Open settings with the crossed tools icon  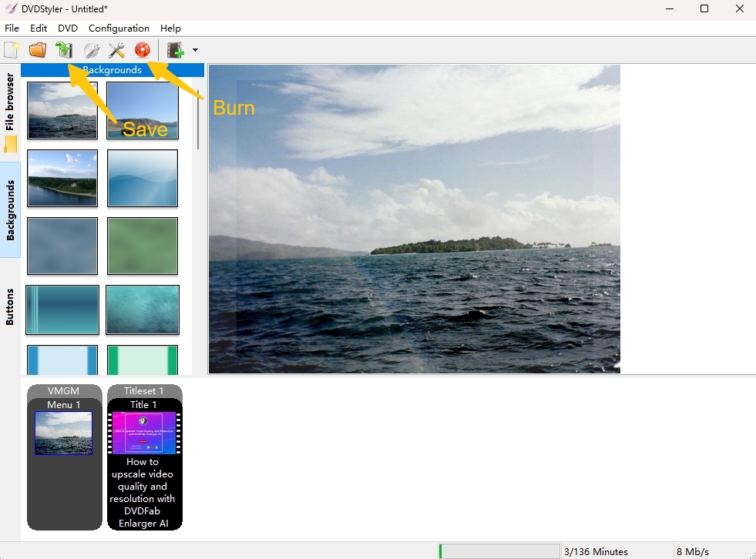point(116,51)
